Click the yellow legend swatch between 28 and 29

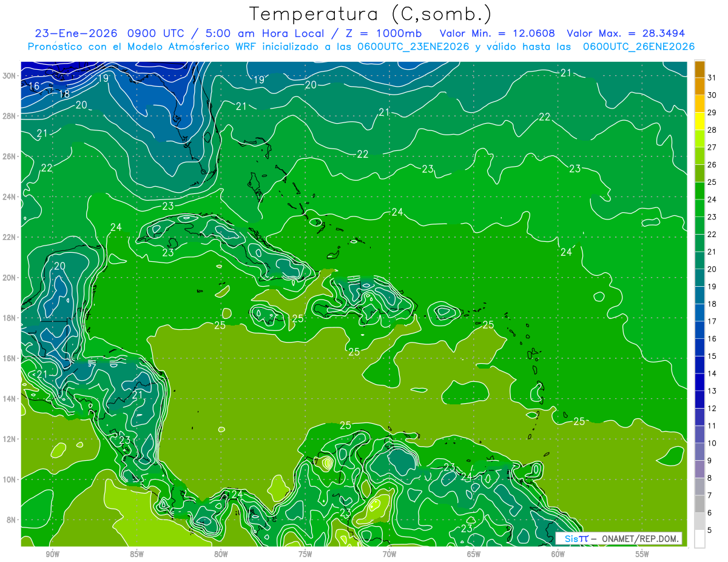(699, 121)
